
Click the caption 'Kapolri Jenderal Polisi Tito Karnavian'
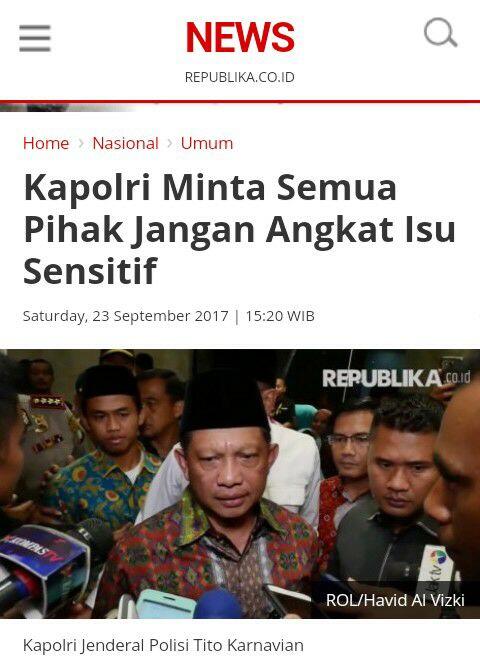pos(163,646)
